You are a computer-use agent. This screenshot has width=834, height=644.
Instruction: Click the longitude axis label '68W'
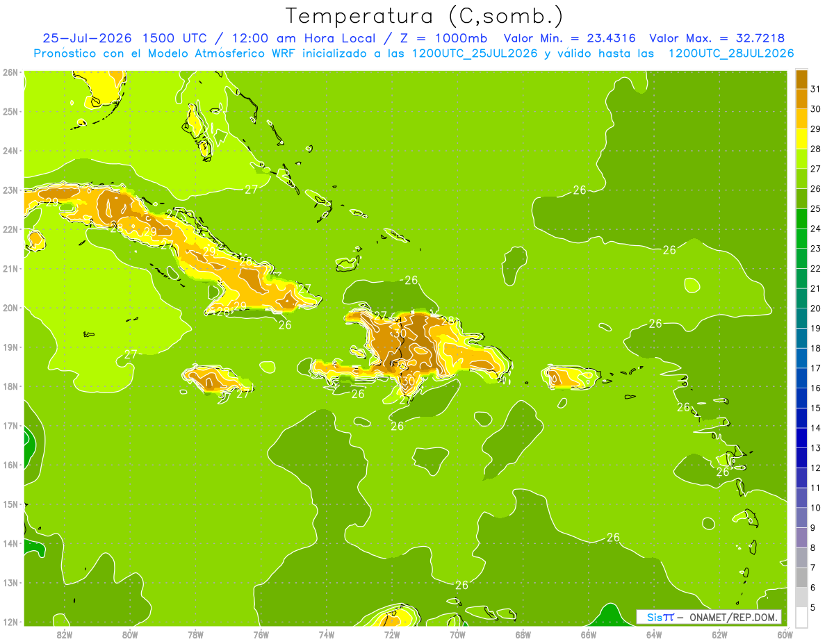[523, 634]
